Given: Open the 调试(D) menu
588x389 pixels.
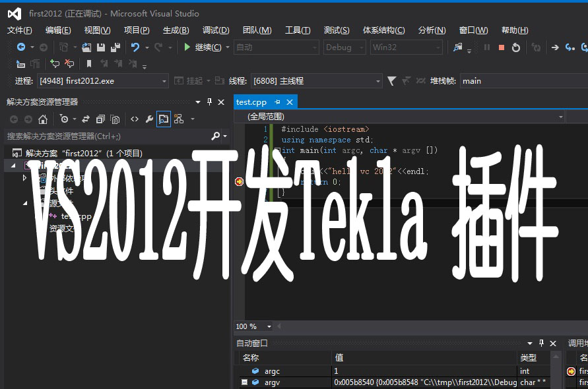Looking at the screenshot, I should (x=216, y=30).
